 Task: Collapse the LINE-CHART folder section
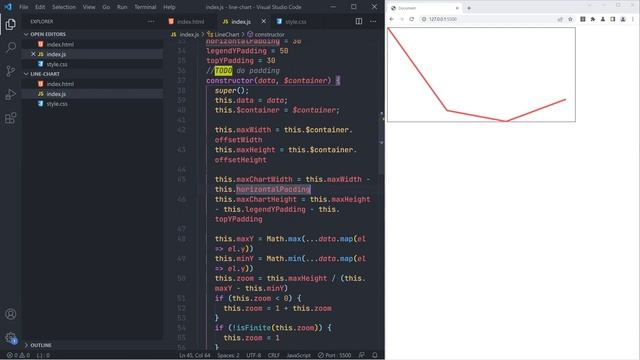tap(45, 74)
